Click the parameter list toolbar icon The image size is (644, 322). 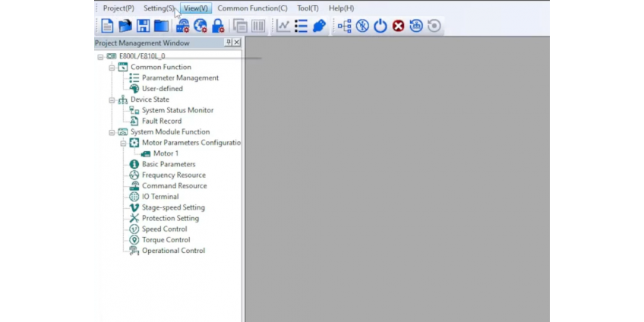coord(301,26)
